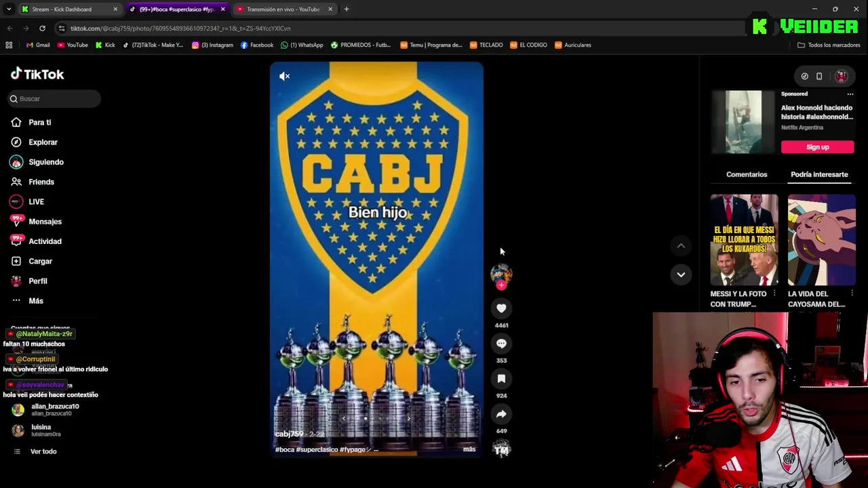Go to next video with down chevron

tap(681, 274)
